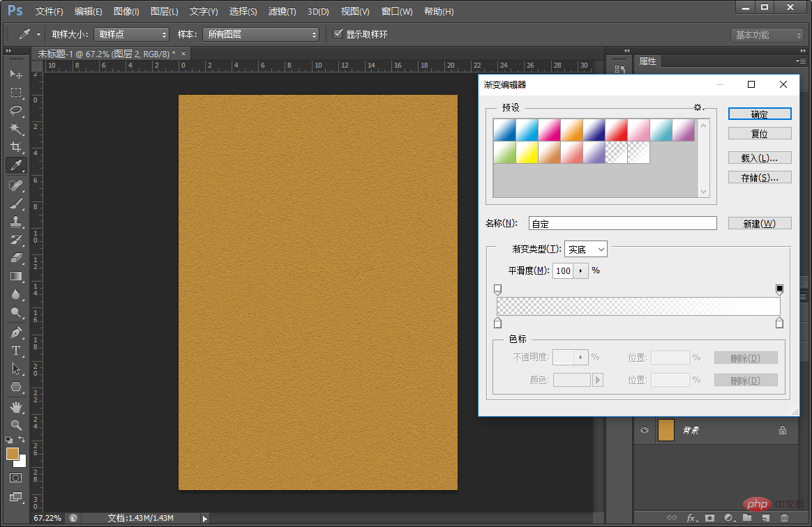Select the Hand tool
This screenshot has height=527, width=812.
pyautogui.click(x=16, y=407)
